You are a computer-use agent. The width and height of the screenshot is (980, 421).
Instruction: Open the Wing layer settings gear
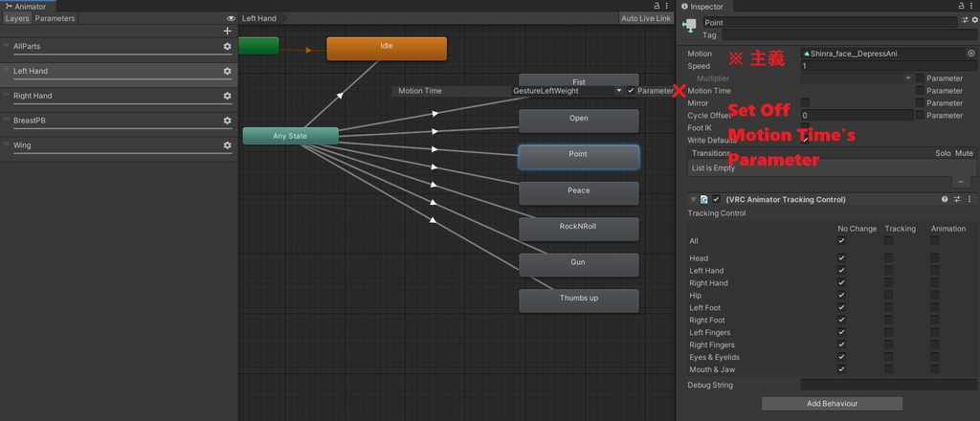[x=227, y=144]
